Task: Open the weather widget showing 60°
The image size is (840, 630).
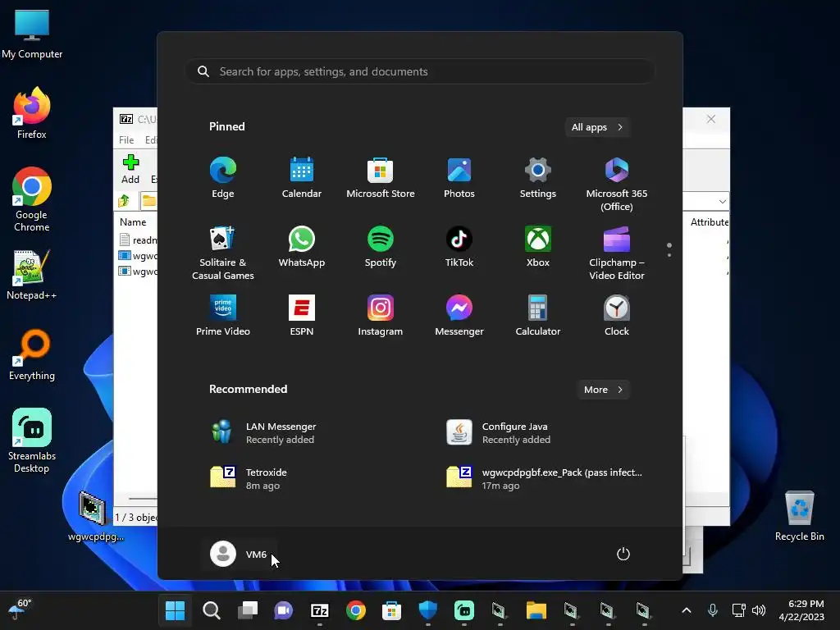Action: tap(20, 609)
